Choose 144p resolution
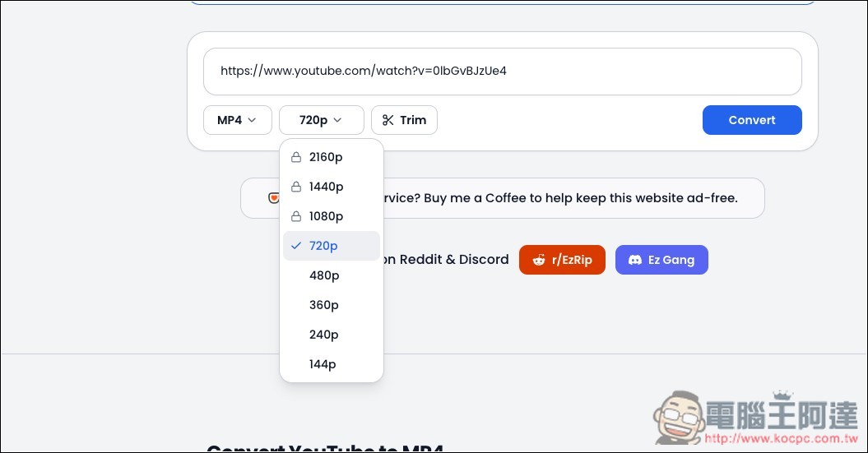The height and width of the screenshot is (453, 868). point(331,364)
